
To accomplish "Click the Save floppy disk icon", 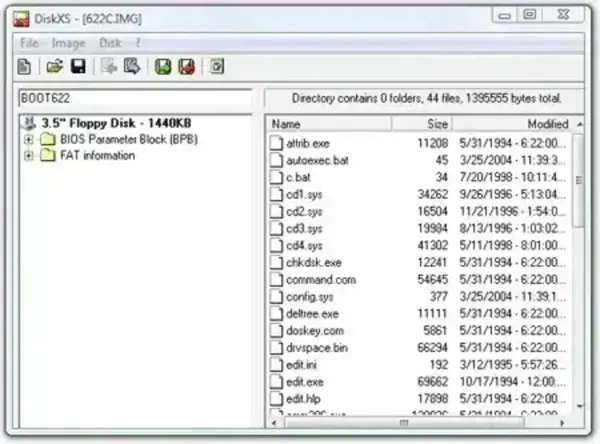I will click(x=78, y=67).
